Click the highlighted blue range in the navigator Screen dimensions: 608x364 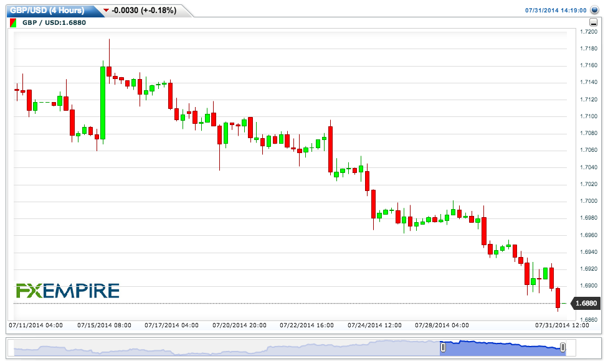coord(503,348)
